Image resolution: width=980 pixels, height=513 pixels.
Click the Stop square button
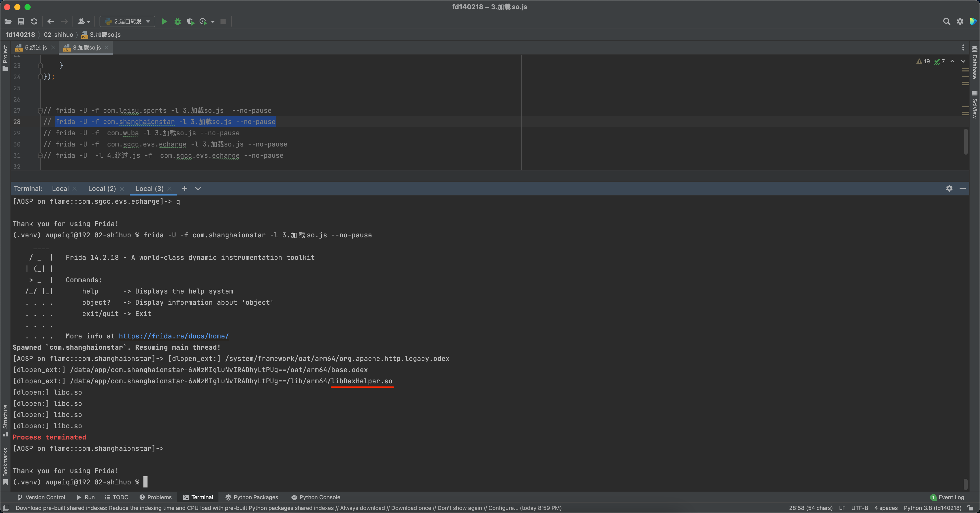point(223,21)
